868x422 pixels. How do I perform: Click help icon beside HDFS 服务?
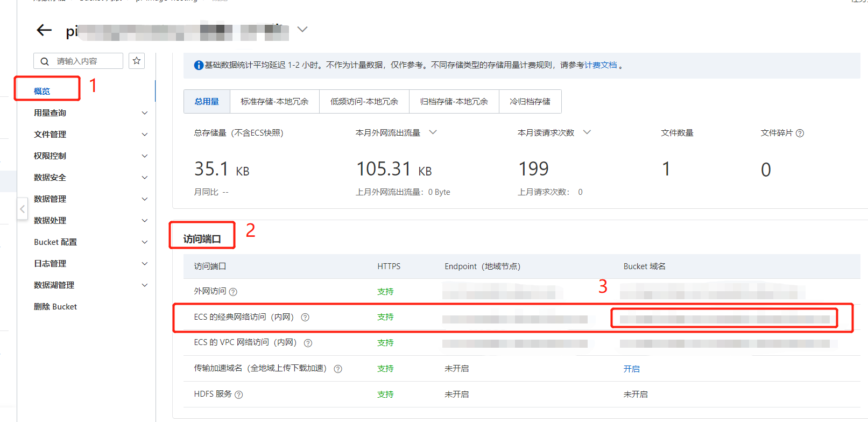[239, 395]
